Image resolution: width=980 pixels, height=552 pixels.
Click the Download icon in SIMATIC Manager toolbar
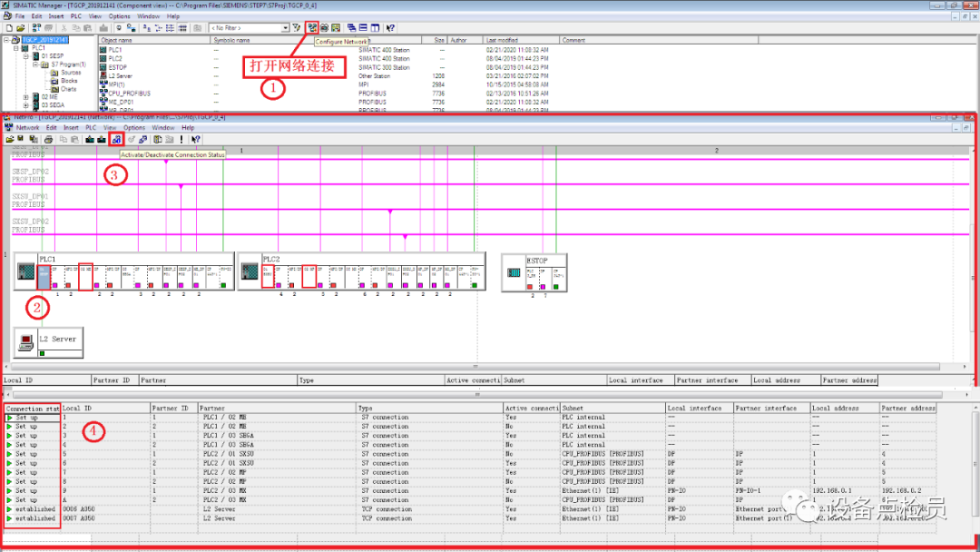[103, 28]
